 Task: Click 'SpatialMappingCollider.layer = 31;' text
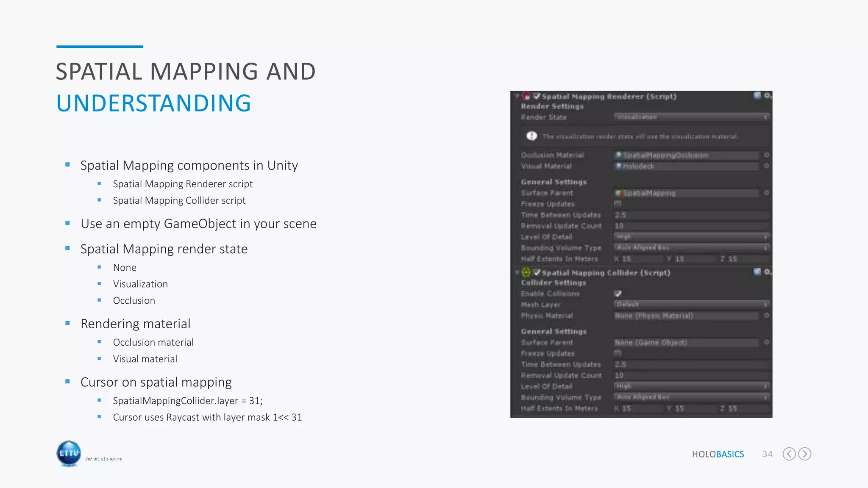188,401
